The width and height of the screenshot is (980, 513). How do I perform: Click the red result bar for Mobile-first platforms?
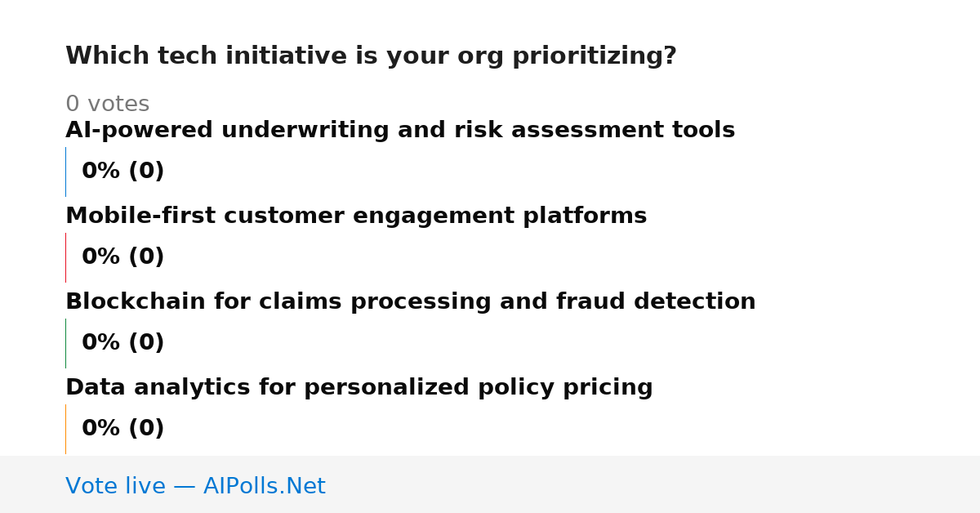coord(65,257)
